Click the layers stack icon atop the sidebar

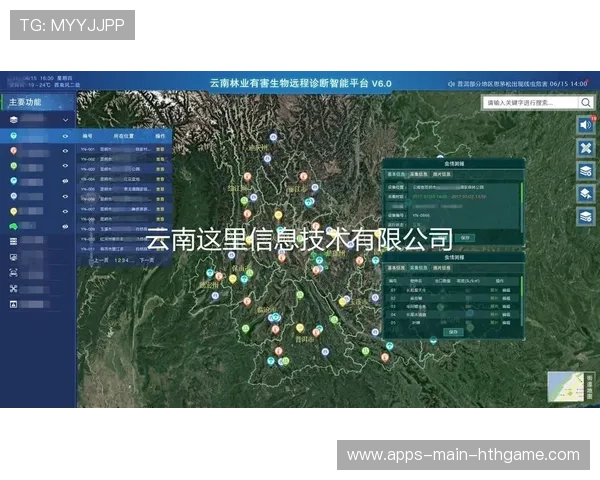(14, 120)
